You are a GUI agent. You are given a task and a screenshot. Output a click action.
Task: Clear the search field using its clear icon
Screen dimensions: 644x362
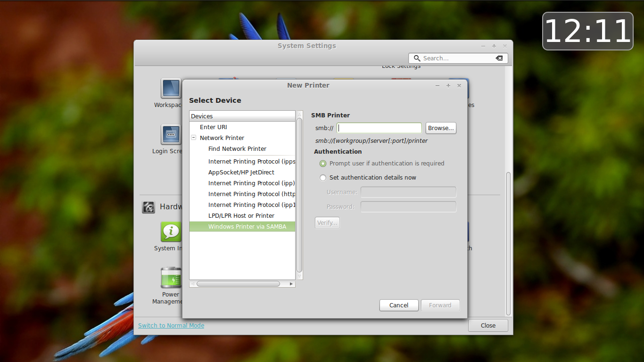[499, 58]
